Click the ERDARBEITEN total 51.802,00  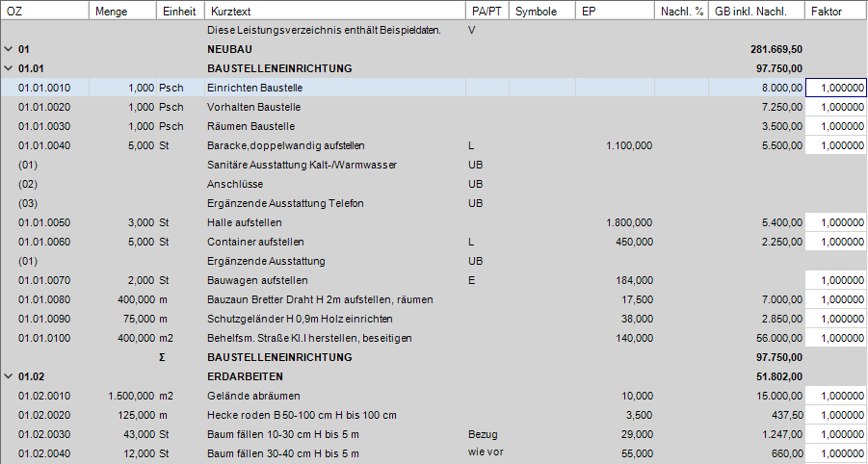779,376
